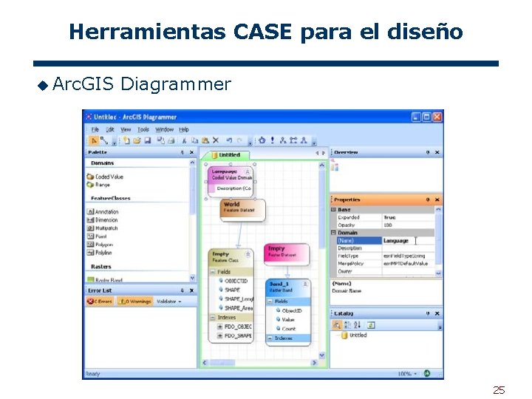532x399 pixels.
Task: Click the Redo arrow icon
Action: tap(239, 140)
